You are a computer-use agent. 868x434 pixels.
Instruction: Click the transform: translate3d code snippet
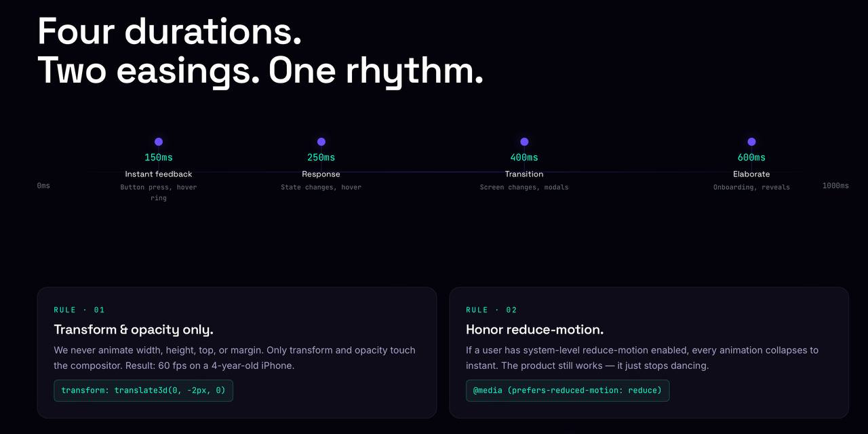coord(143,391)
